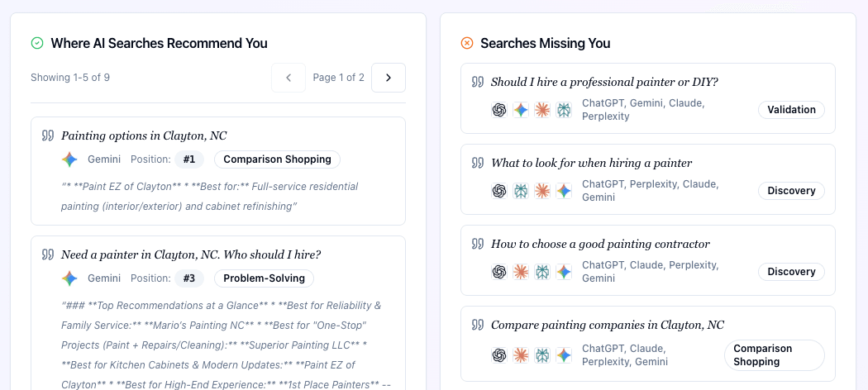
Task: Go to previous page using left chevron
Action: pos(289,78)
